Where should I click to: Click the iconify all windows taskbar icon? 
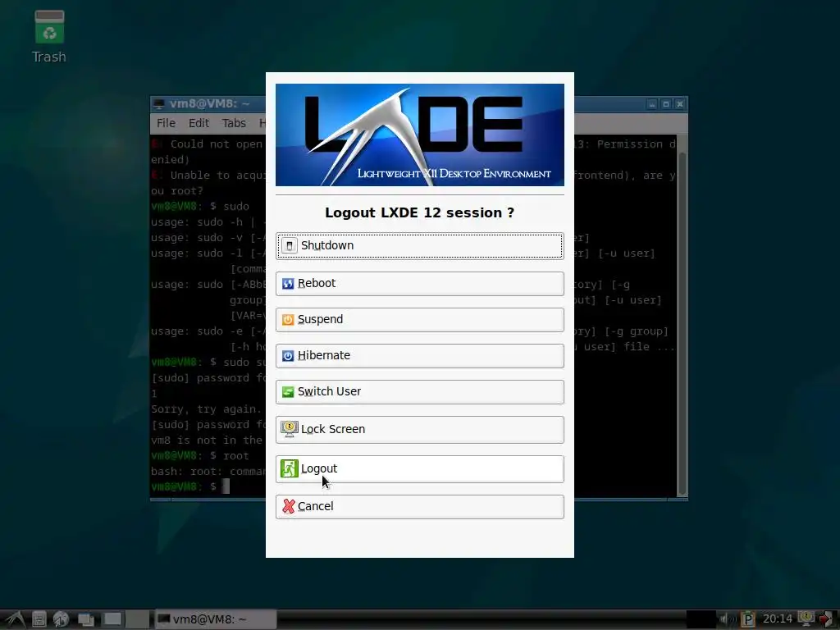(85, 619)
